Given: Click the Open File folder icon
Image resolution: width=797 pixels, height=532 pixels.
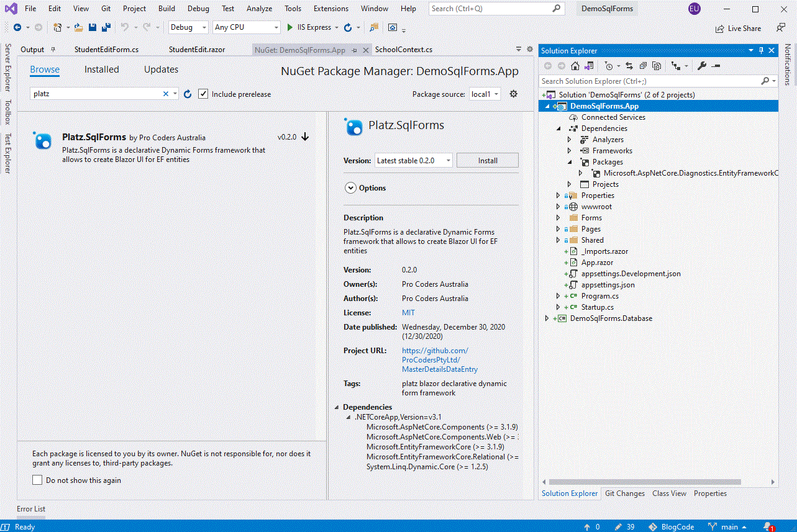Looking at the screenshot, I should point(78,27).
